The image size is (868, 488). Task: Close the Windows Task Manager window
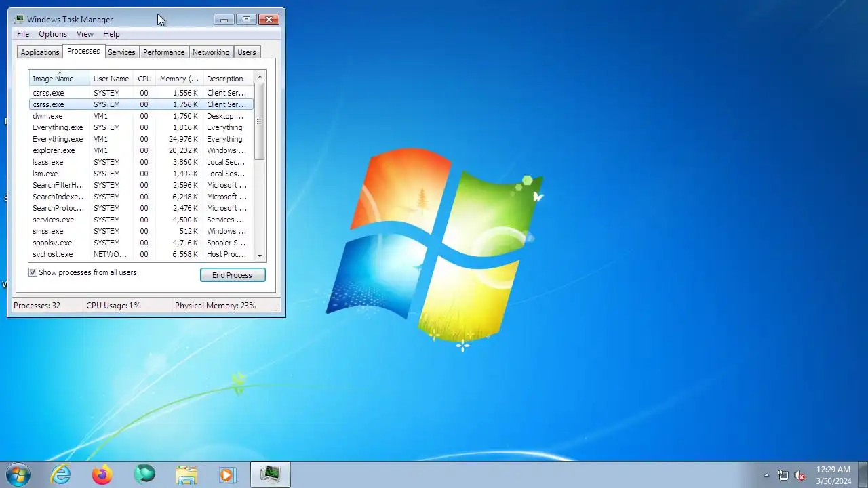tap(269, 20)
